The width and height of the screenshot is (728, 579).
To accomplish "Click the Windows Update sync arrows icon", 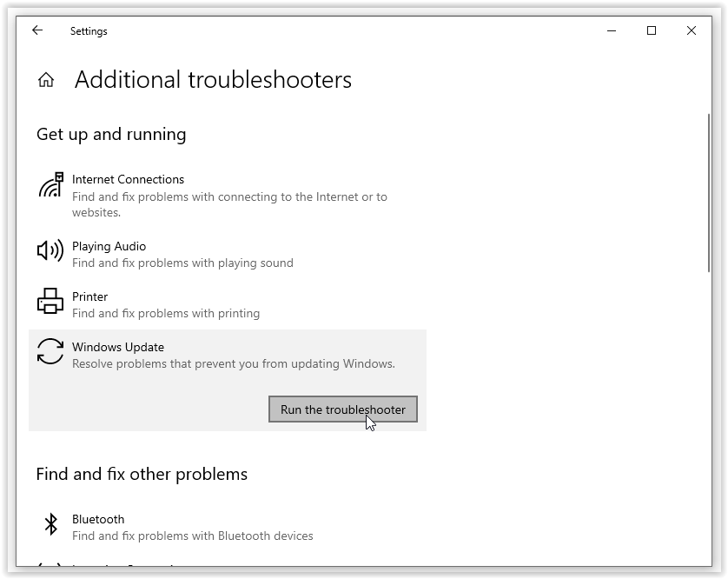I will click(50, 351).
